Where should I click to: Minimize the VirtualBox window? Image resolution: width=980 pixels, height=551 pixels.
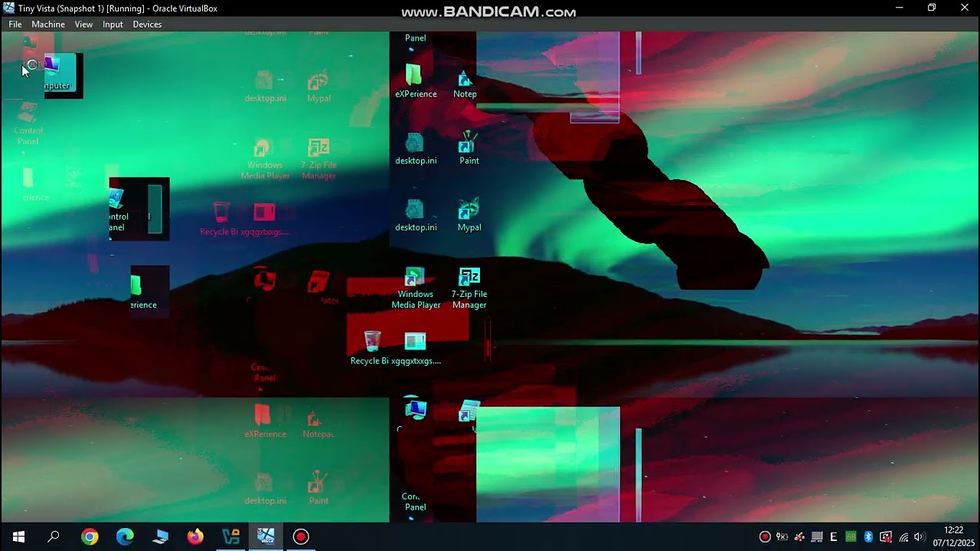(x=899, y=8)
